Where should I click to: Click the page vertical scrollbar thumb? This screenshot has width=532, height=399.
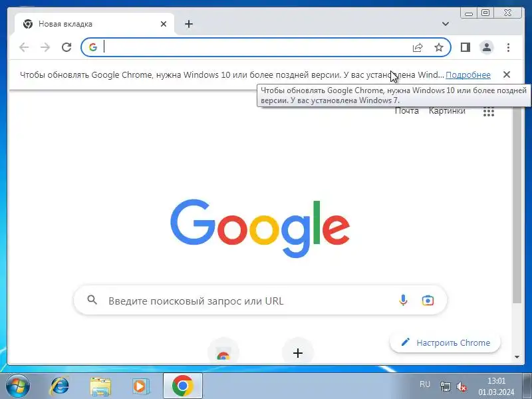tap(517, 205)
